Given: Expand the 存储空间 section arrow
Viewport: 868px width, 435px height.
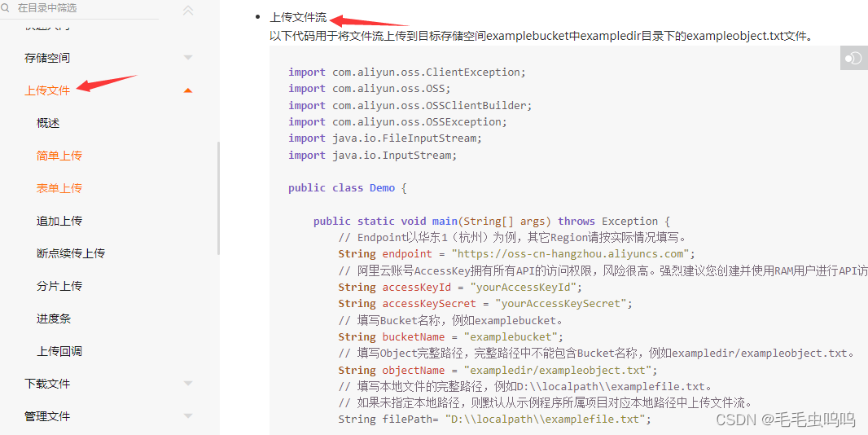Looking at the screenshot, I should click(x=187, y=58).
